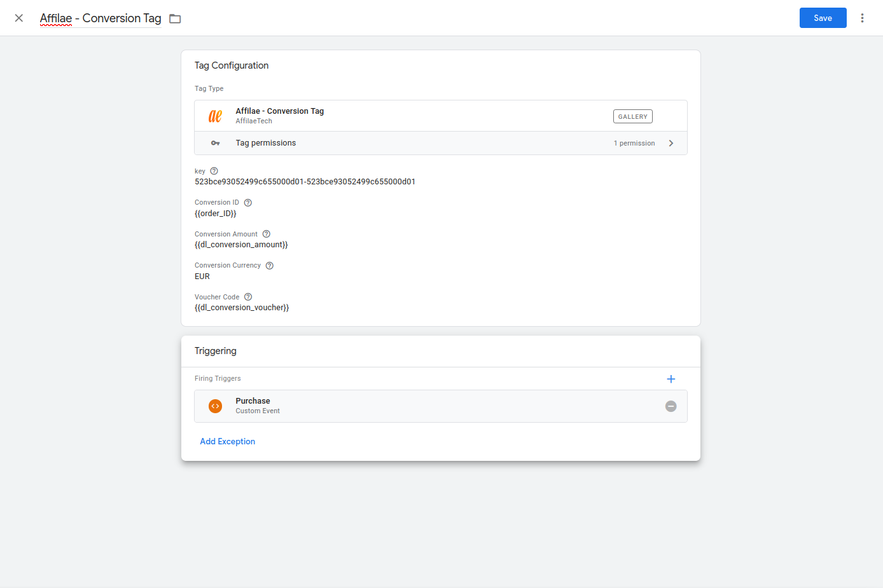Click the key icon beside Tag permissions
Screen dimensions: 883x588
215,143
